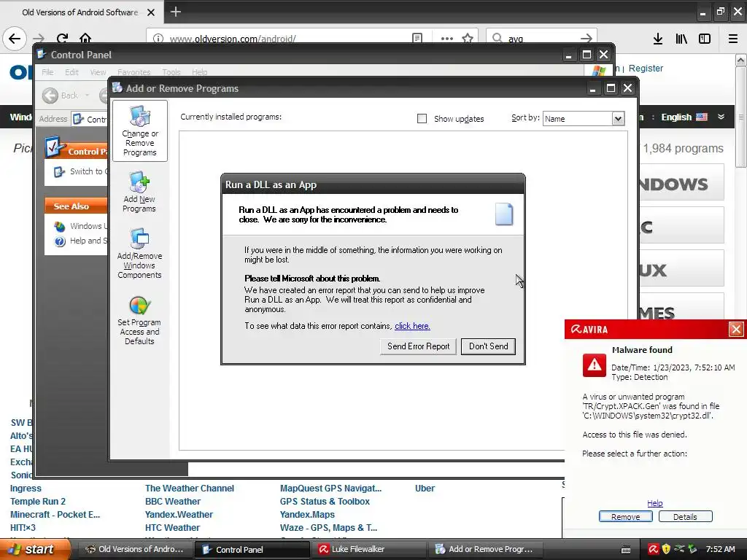
Task: Click the English language selector
Action: (684, 117)
